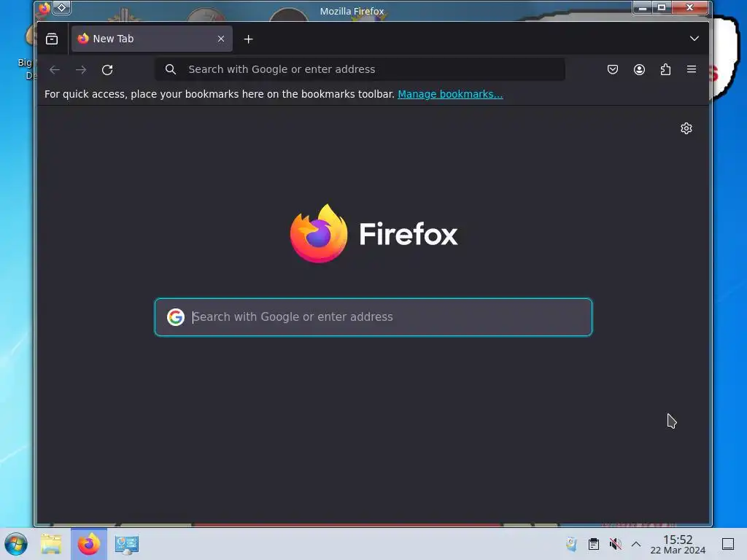This screenshot has width=747, height=560.
Task: Click the Google logo in the search box
Action: click(176, 316)
